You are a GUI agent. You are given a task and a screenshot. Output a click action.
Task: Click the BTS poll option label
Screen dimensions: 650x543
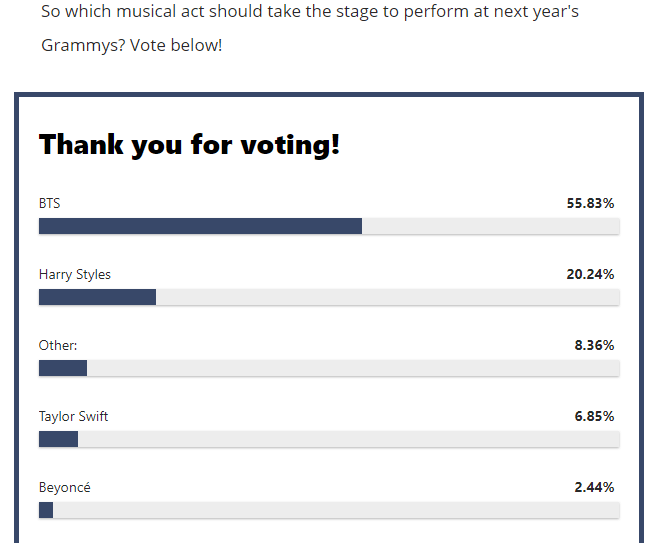(x=50, y=203)
